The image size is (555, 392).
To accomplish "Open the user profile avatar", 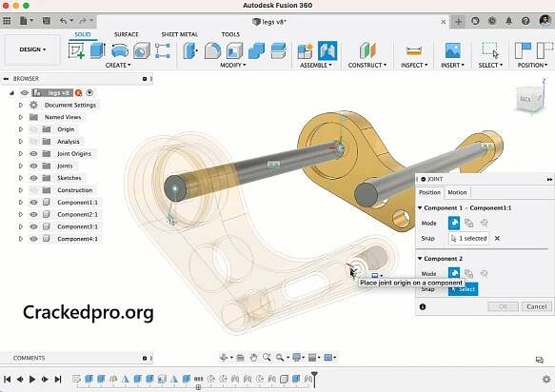I will [545, 21].
